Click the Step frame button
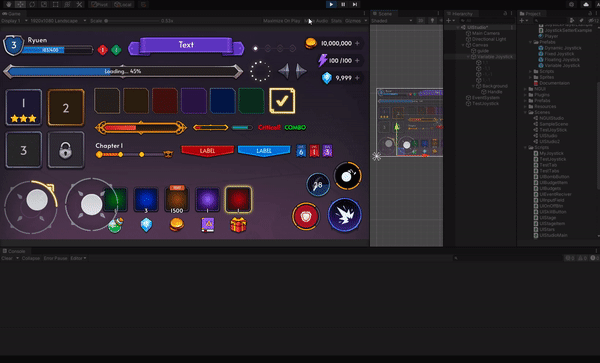 355,5
